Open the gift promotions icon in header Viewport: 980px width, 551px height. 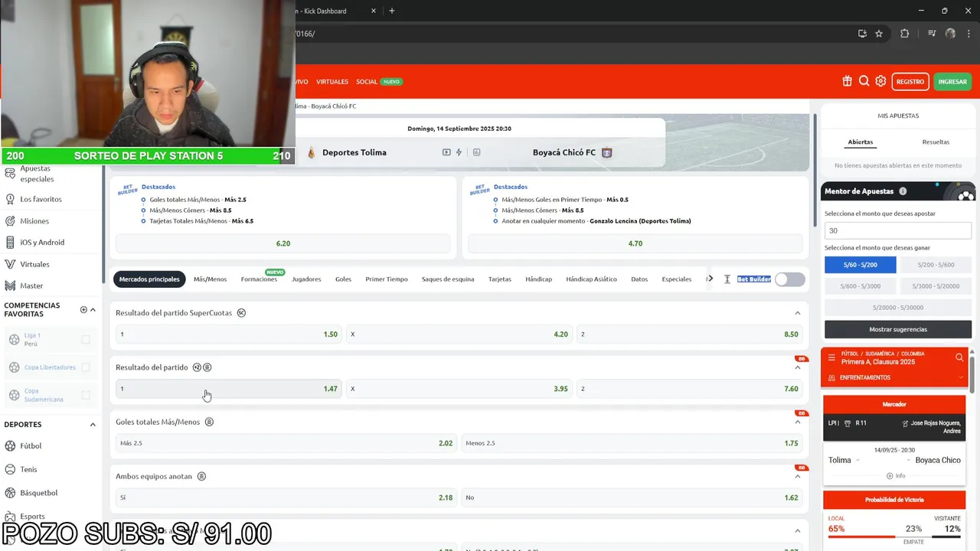[847, 81]
